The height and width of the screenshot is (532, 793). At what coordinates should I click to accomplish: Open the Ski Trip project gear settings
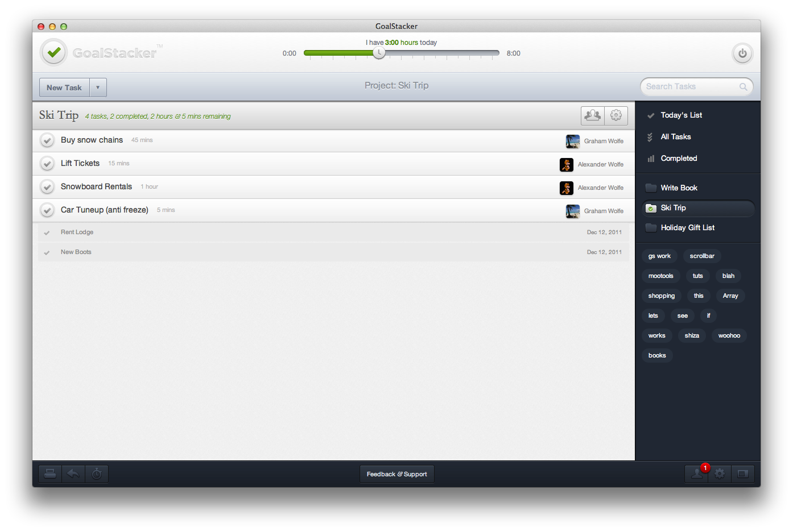(616, 115)
